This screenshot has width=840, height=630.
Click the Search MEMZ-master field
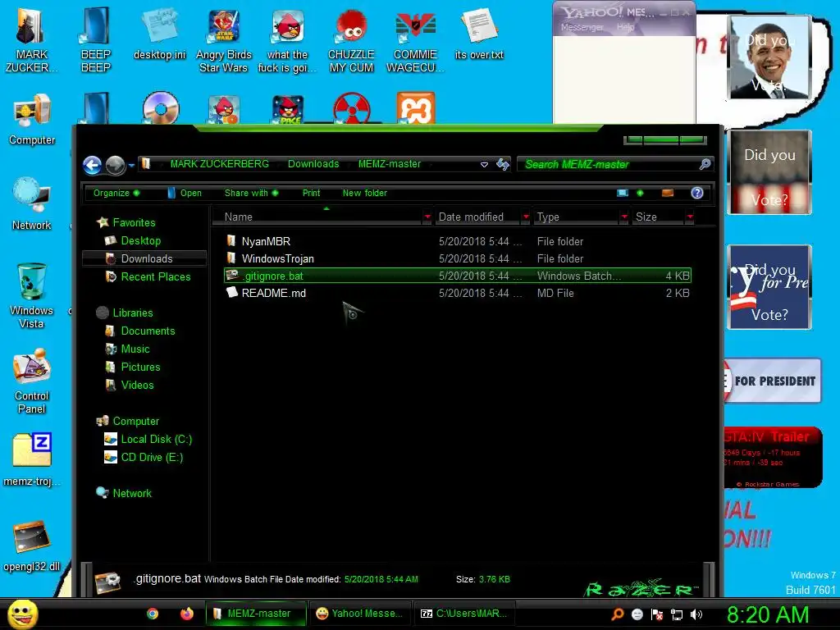pos(608,164)
